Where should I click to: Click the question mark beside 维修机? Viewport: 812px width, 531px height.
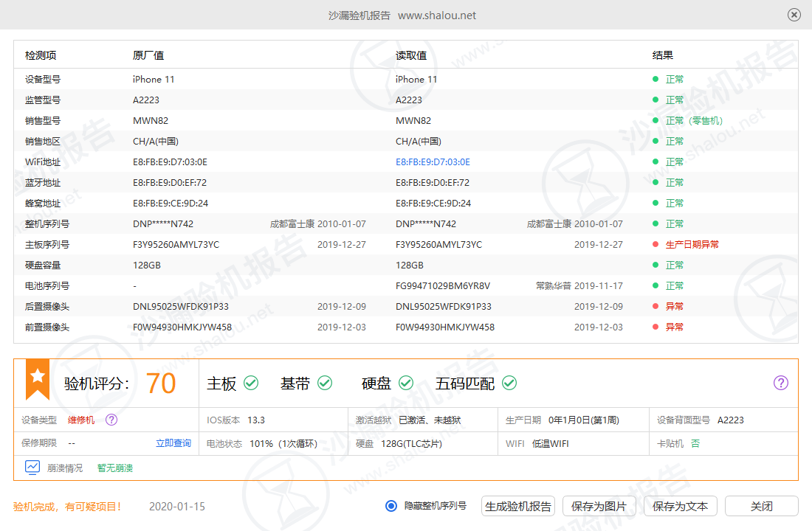coord(111,420)
